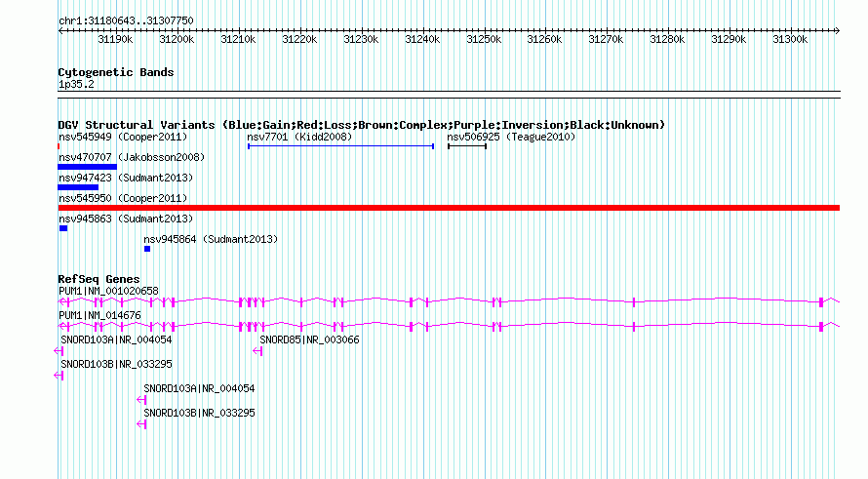Select the 31200k ruler tick label
The width and height of the screenshot is (868, 479).
point(177,39)
